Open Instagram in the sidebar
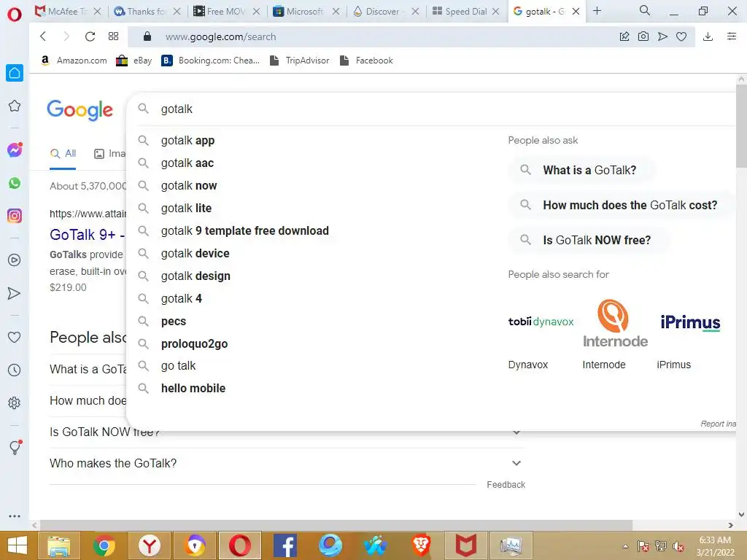 tap(15, 216)
